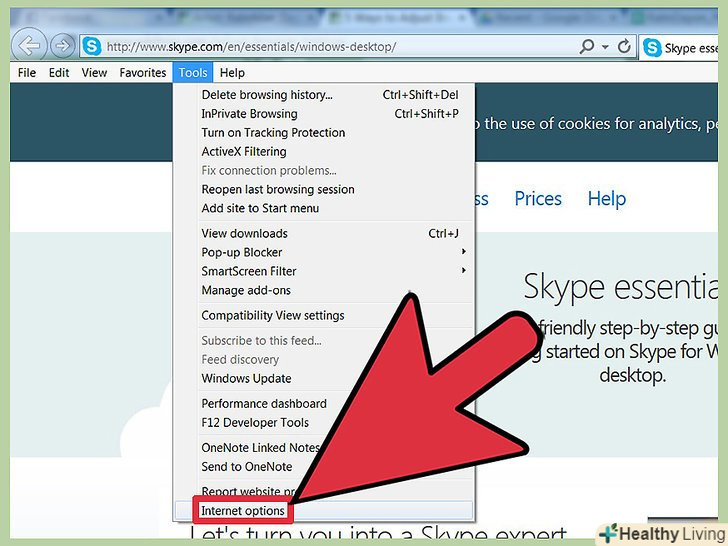
Task: Select InPrivate Browsing from Tools menu
Action: (324, 114)
